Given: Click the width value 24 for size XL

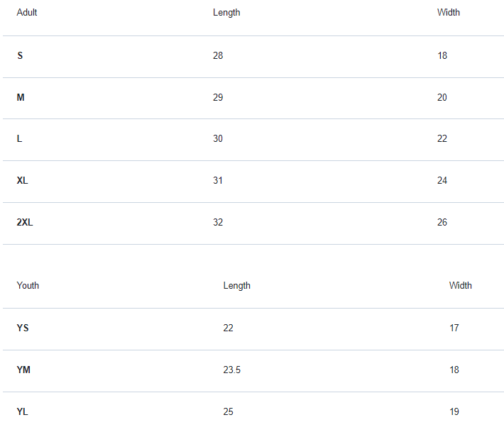Looking at the screenshot, I should point(442,181).
